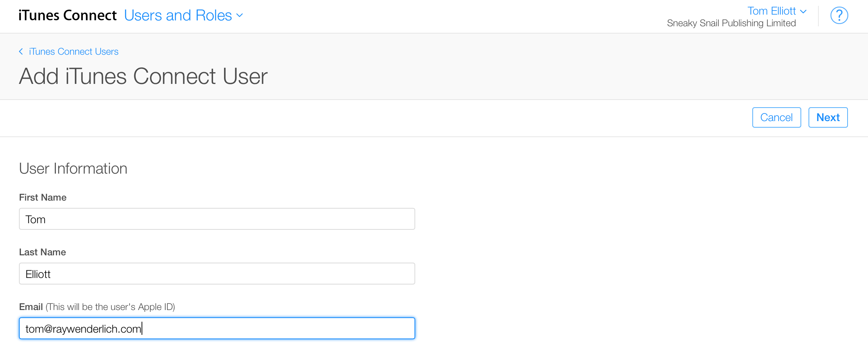This screenshot has height=360, width=868.
Task: Click the Sneaky Snail Publishing Limited team name
Action: click(731, 23)
